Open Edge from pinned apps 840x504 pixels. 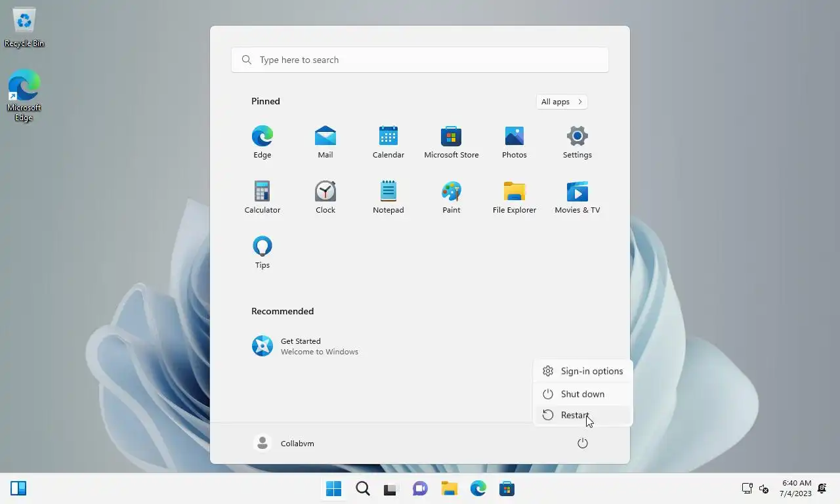[262, 142]
